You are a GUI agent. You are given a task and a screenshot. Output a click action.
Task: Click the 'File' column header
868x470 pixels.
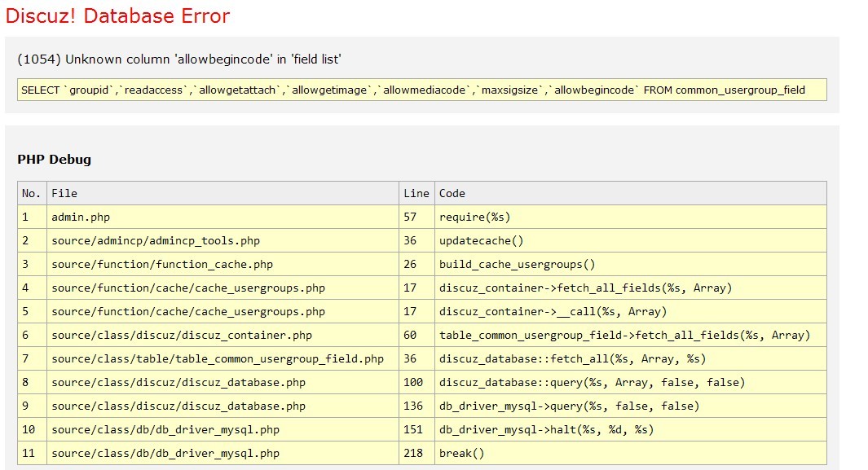[x=223, y=194]
